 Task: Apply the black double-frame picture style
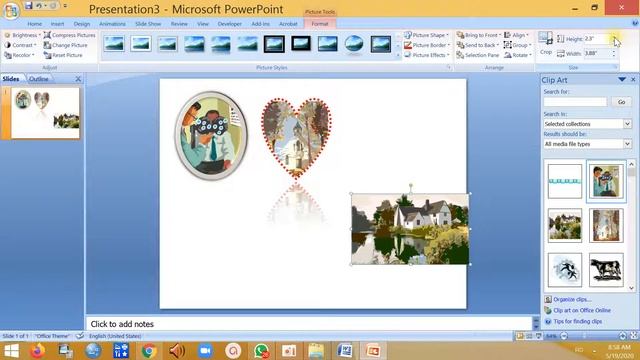point(274,44)
